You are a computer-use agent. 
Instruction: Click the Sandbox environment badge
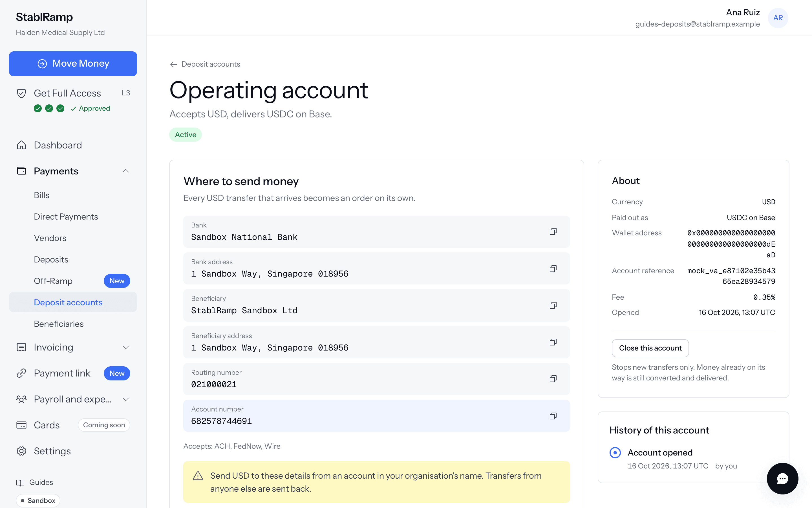coord(38,501)
